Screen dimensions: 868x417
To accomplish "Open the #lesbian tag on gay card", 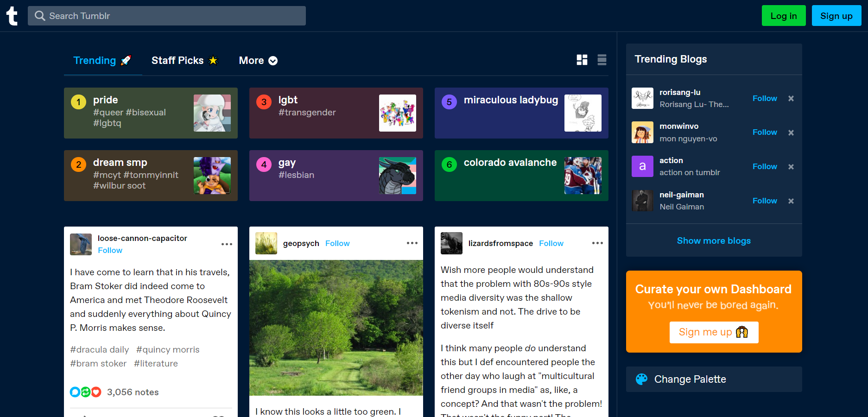I will [x=296, y=175].
